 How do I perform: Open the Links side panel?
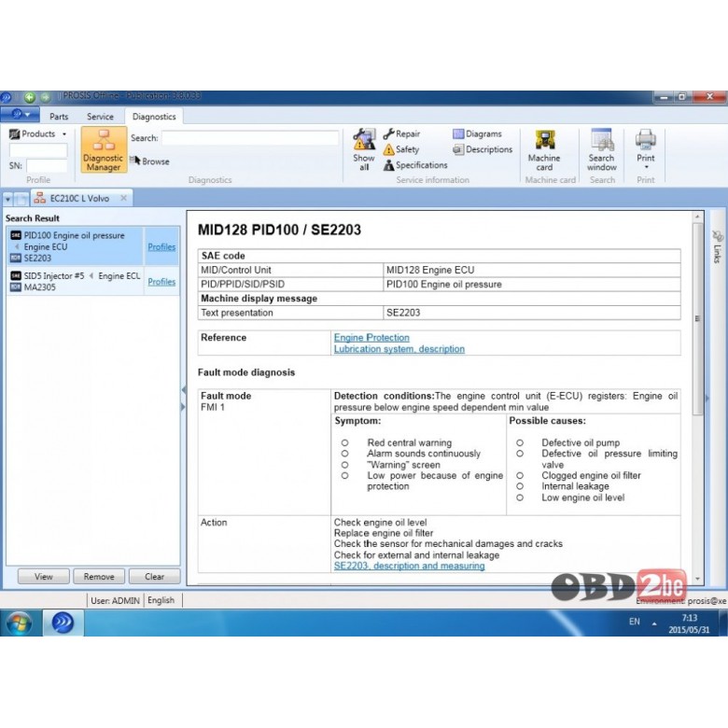click(x=717, y=247)
